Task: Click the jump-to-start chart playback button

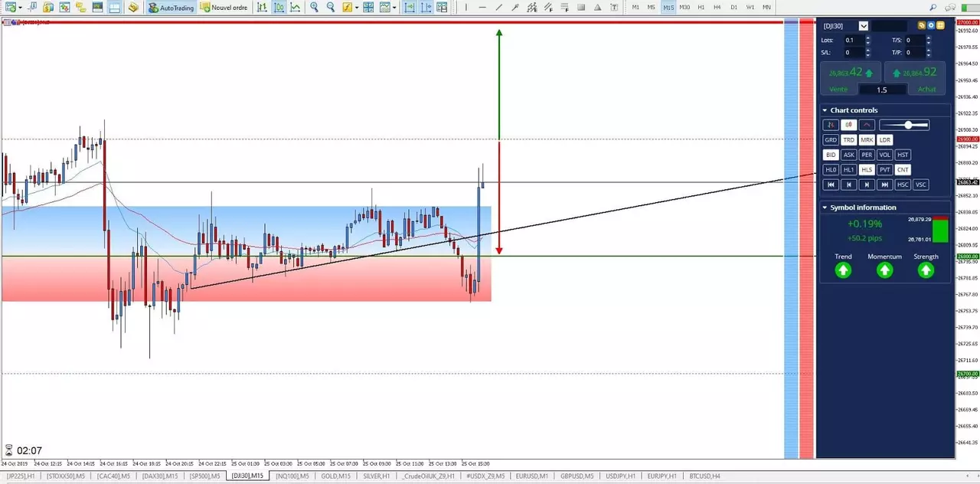Action: 830,185
